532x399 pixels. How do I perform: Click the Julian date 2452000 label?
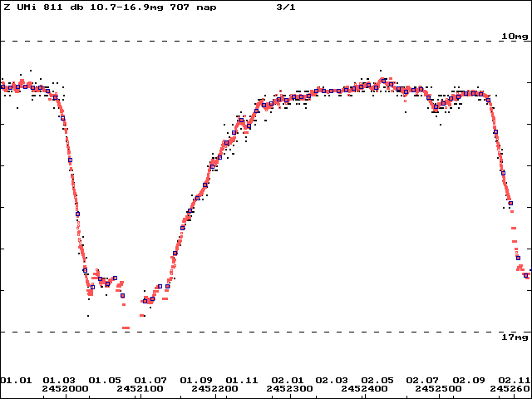(65, 388)
